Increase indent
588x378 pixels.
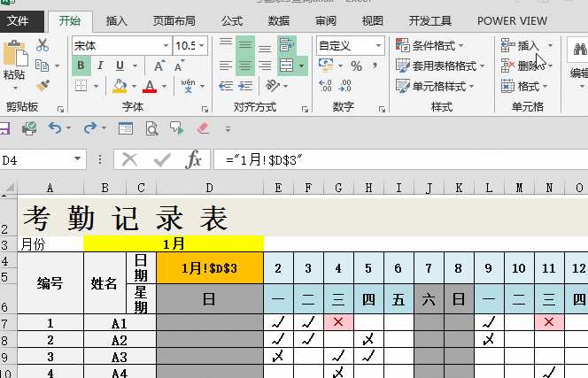click(245, 86)
